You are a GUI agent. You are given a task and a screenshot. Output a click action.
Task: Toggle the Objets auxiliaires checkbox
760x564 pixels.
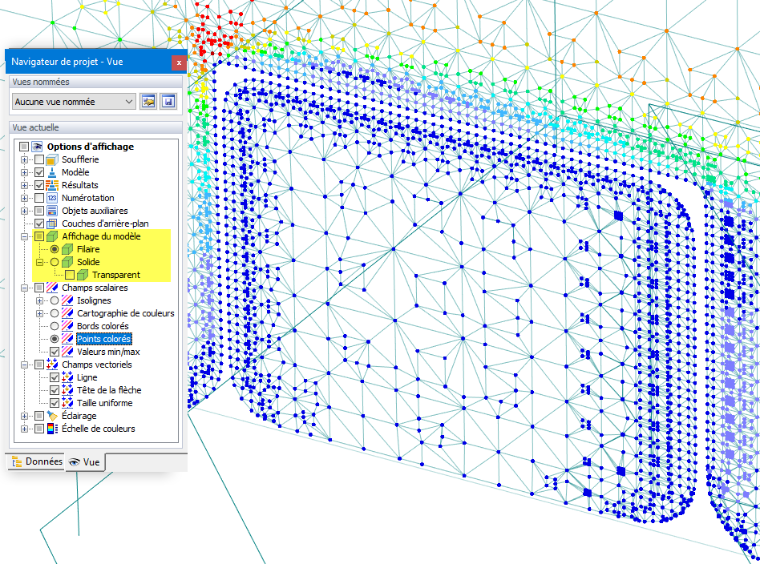[x=39, y=211]
